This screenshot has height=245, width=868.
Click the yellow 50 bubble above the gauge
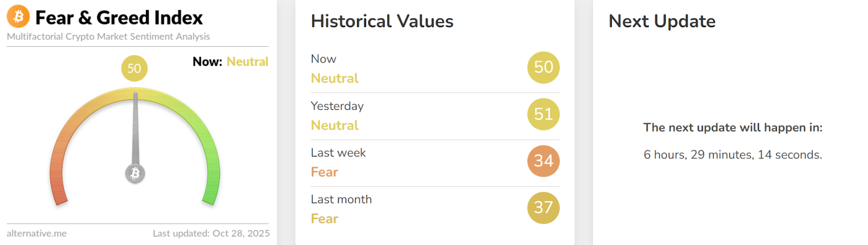point(134,68)
